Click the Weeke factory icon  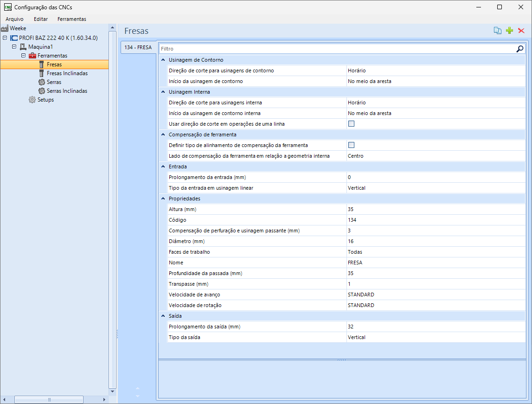tap(5, 28)
